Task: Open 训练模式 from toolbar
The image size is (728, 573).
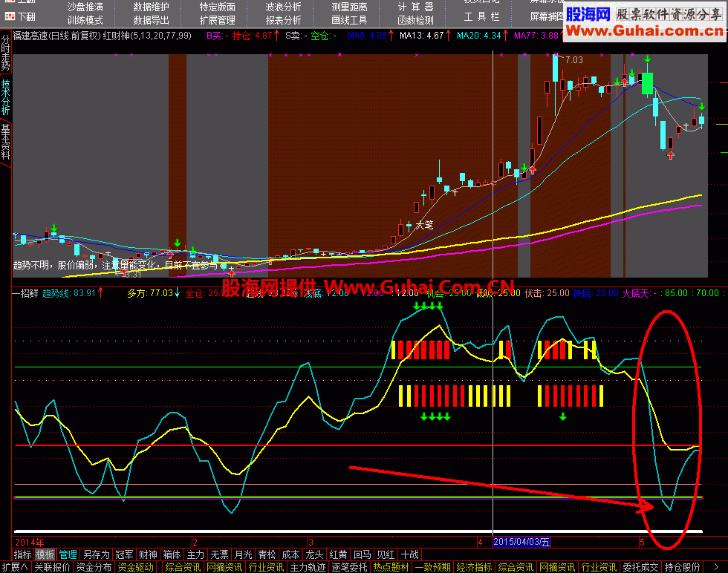Action: point(85,21)
